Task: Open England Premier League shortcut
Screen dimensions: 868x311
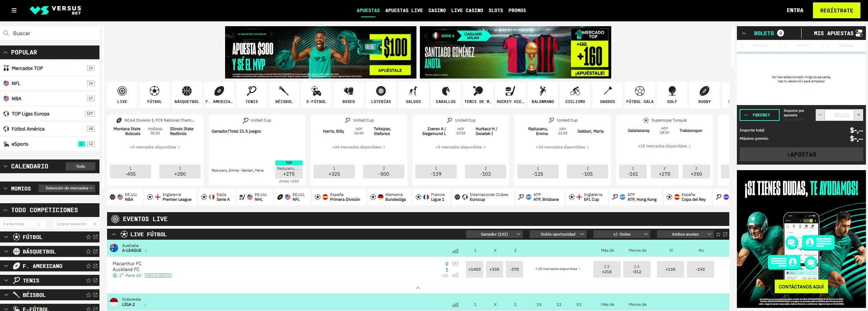Action: click(171, 197)
